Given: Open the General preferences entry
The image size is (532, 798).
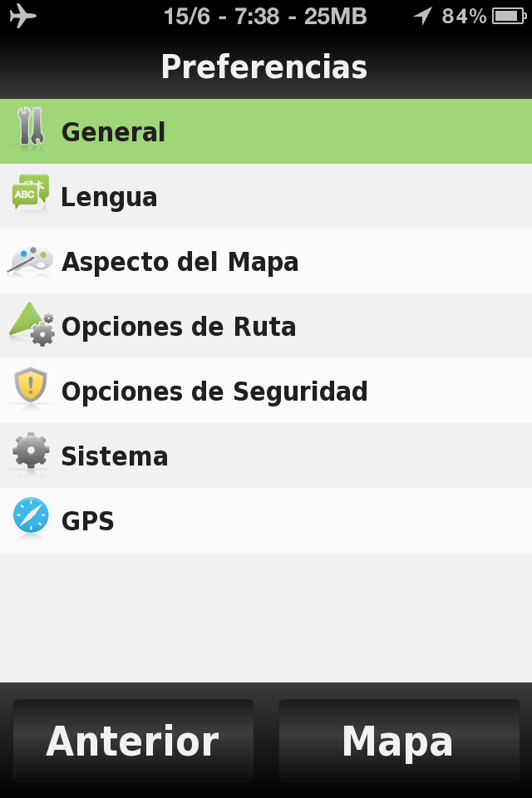Looking at the screenshot, I should coord(266,131).
